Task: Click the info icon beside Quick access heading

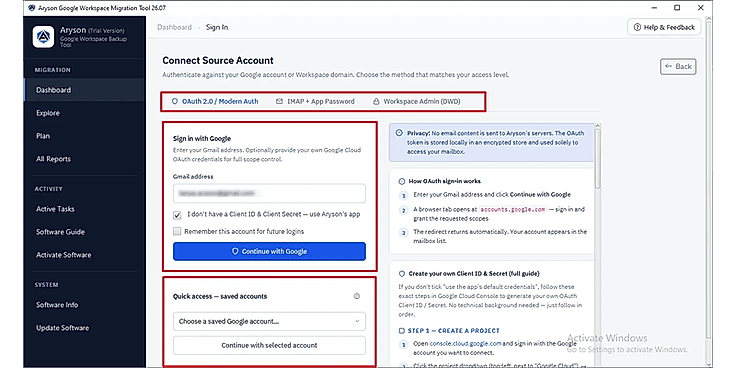Action: pyautogui.click(x=357, y=296)
